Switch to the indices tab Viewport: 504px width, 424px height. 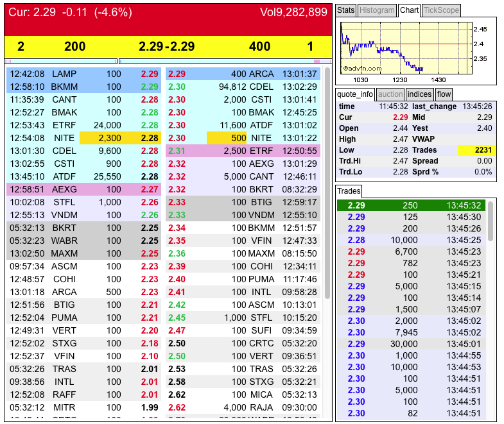click(x=419, y=94)
